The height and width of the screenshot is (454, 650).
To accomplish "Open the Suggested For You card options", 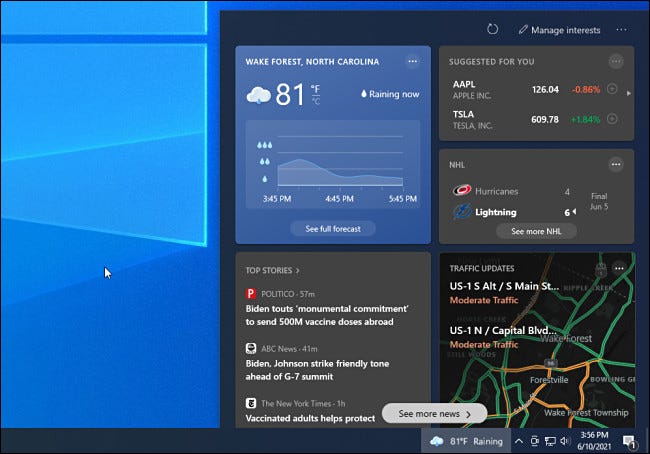I will pyautogui.click(x=616, y=61).
